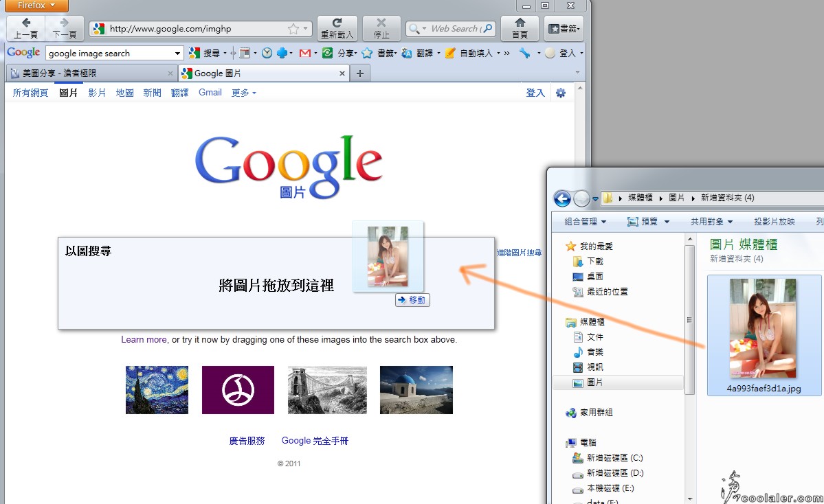
Task: Select the 4a993faef3d1a.jpg file thumbnail
Action: click(x=764, y=335)
